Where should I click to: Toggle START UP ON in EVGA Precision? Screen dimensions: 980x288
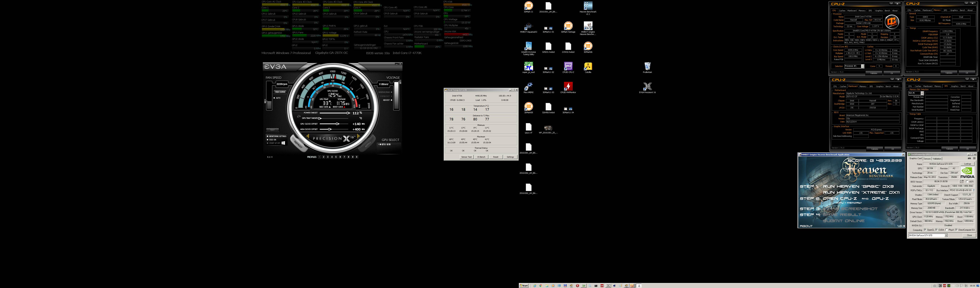click(273, 143)
